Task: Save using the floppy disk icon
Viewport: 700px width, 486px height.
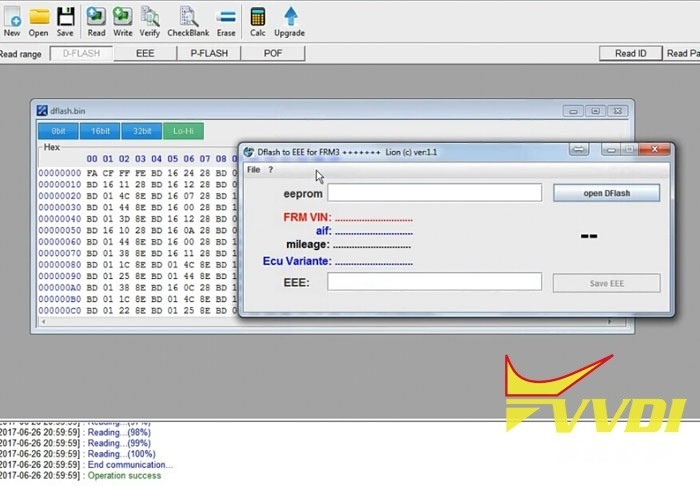Action: 65,21
